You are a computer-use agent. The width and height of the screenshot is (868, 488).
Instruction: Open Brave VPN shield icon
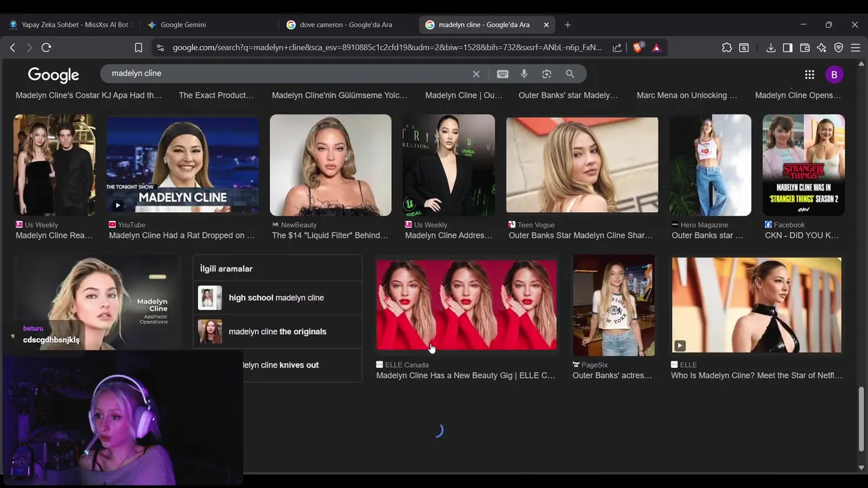pyautogui.click(x=839, y=47)
